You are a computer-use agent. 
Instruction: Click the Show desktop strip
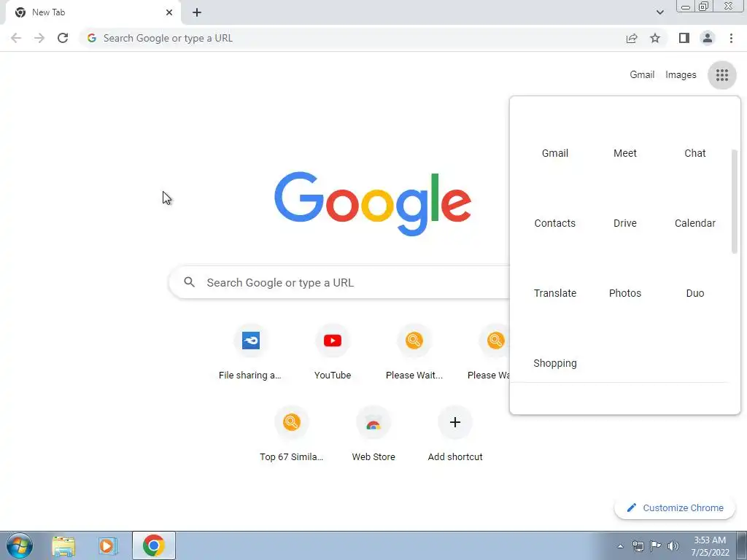741,545
